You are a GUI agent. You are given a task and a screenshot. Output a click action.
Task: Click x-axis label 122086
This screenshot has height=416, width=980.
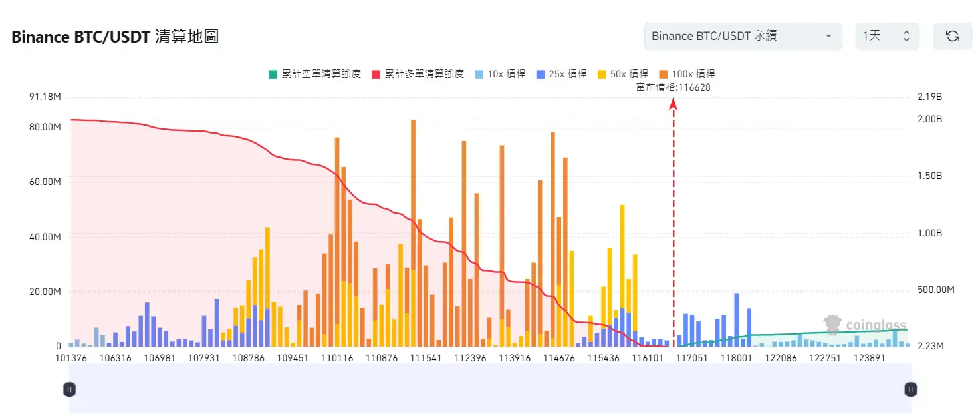pos(781,358)
